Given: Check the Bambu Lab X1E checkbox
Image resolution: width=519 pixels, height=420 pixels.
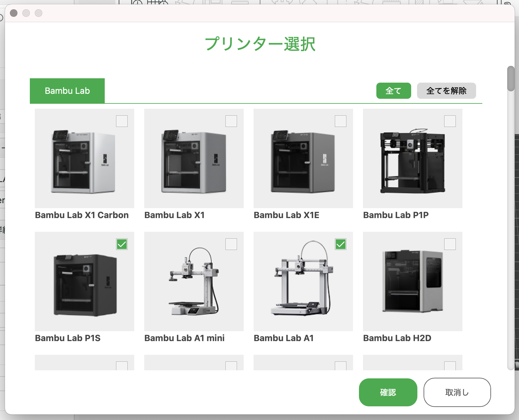Looking at the screenshot, I should 341,121.
